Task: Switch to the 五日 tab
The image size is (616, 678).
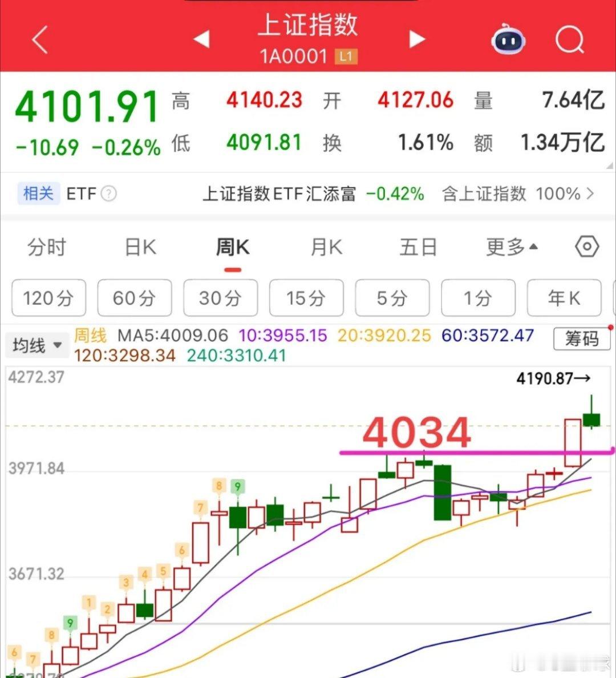Action: click(x=418, y=247)
